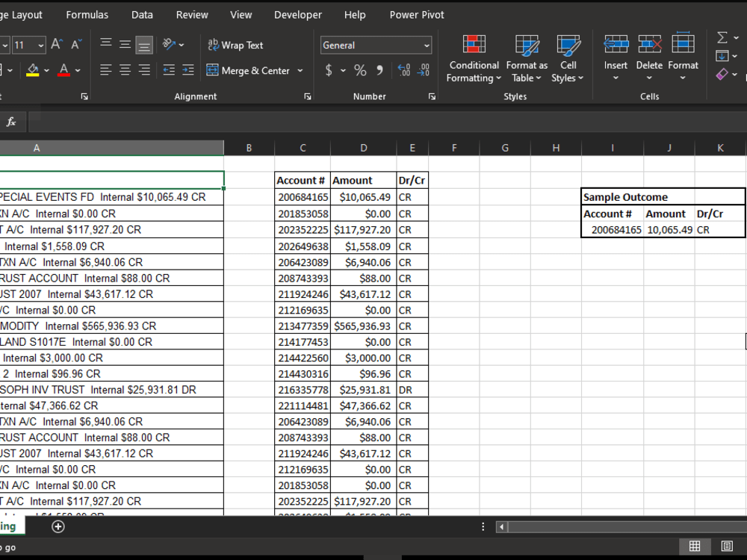Open General number format dropdown
The image size is (747, 560).
click(427, 46)
